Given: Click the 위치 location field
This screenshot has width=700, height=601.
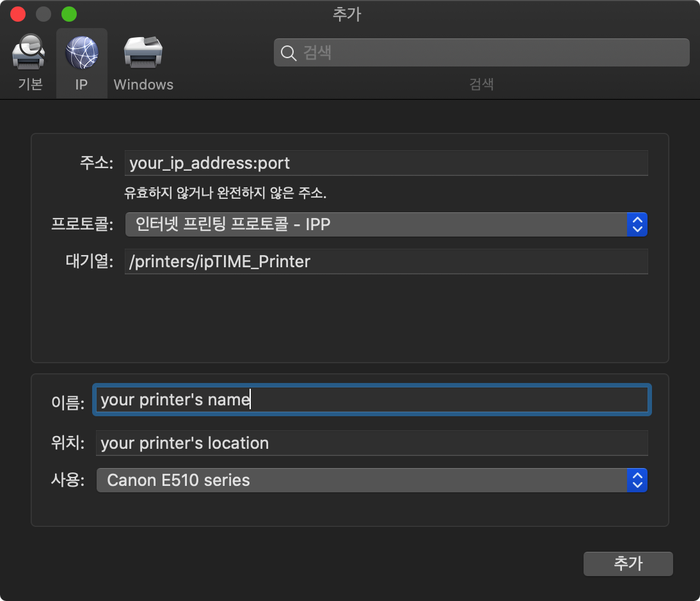Looking at the screenshot, I should click(371, 442).
